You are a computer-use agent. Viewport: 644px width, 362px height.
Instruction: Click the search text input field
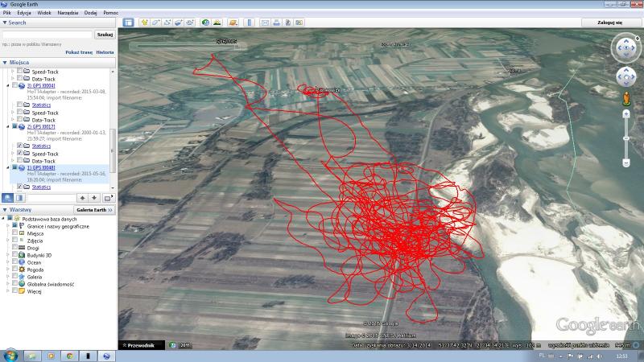47,35
